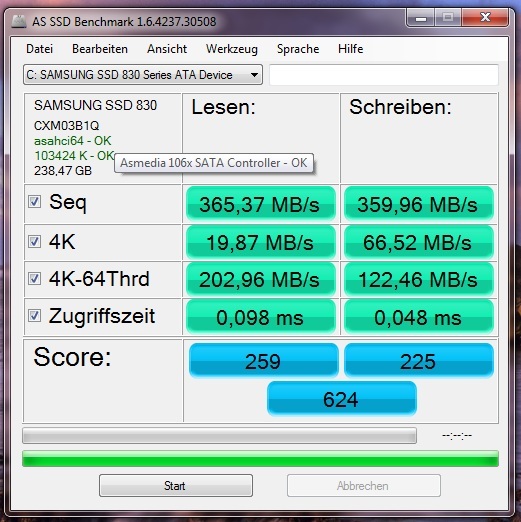Open the Ansicht menu

(167, 49)
